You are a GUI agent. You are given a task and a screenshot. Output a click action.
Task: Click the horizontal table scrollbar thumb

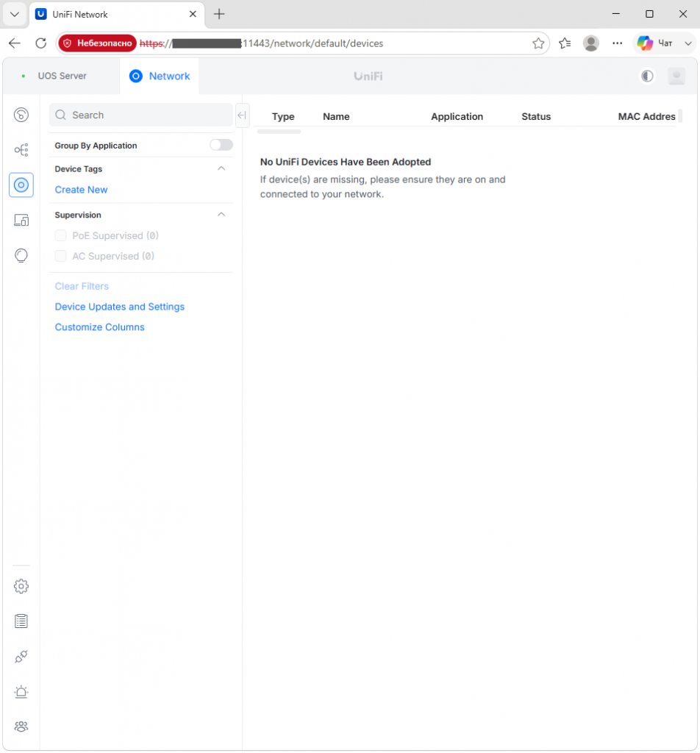[279, 132]
